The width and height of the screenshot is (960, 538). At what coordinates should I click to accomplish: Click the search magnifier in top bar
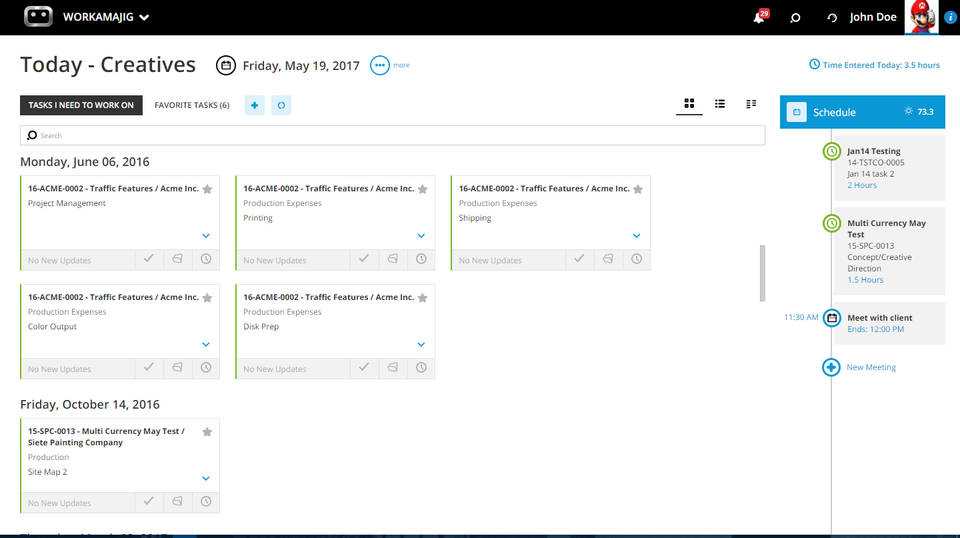point(795,17)
